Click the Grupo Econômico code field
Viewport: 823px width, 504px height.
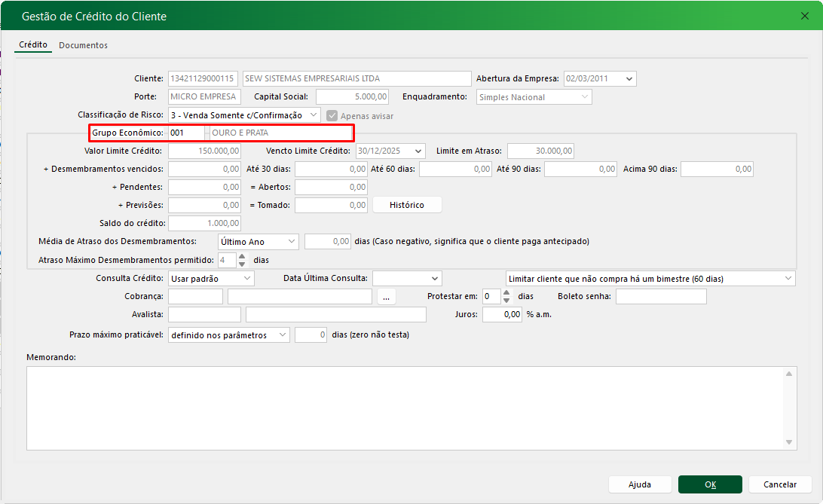point(187,133)
